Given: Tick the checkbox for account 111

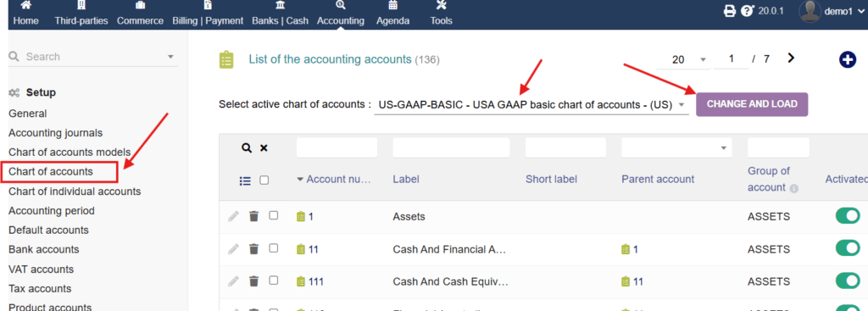Looking at the screenshot, I should [x=274, y=281].
